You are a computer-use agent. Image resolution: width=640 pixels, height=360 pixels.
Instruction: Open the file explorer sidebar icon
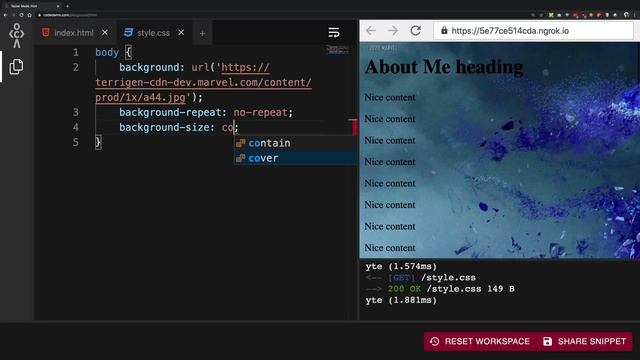pos(16,67)
